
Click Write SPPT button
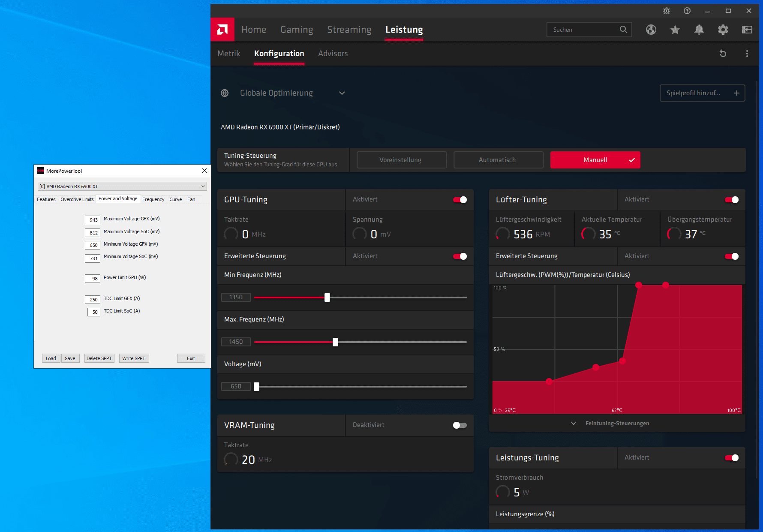[x=134, y=358]
